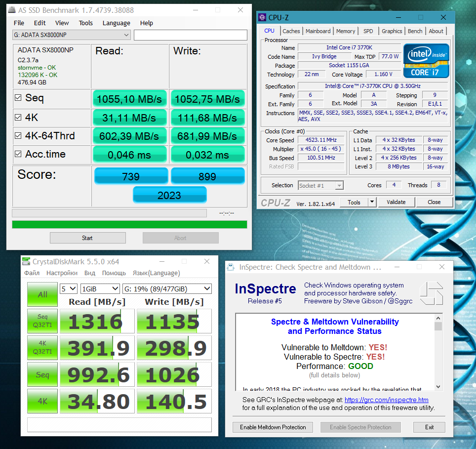
Task: Run the Seq Q32T1 test button
Action: 42,321
